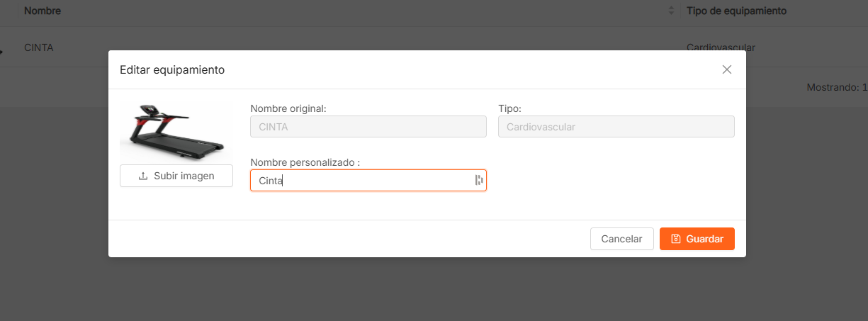Click the Mostrando count text

(x=836, y=88)
